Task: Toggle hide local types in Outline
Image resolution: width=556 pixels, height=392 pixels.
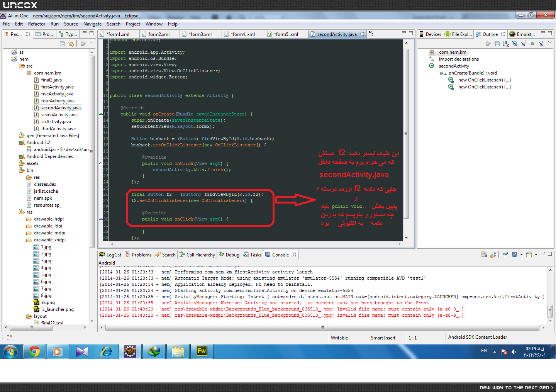Action: (541, 44)
